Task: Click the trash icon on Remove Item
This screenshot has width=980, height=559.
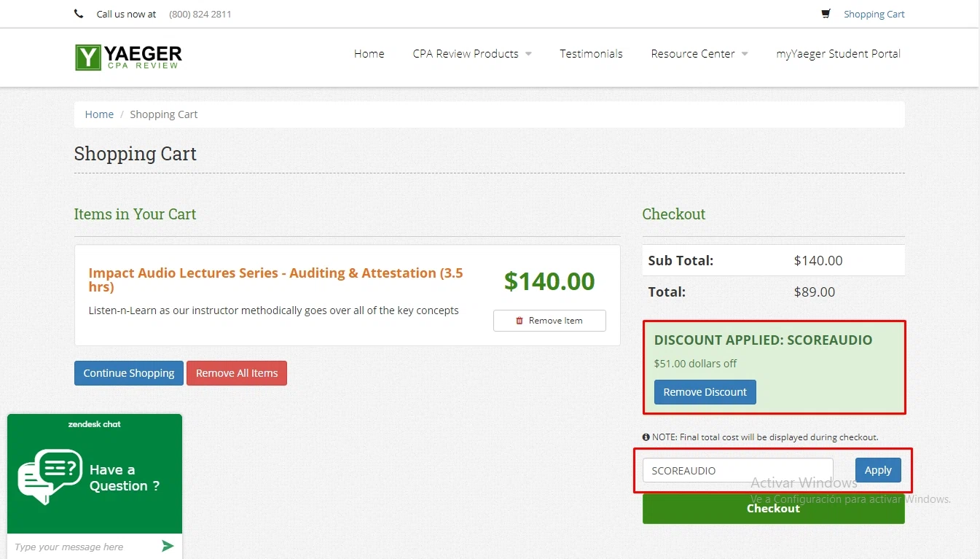Action: click(x=520, y=321)
